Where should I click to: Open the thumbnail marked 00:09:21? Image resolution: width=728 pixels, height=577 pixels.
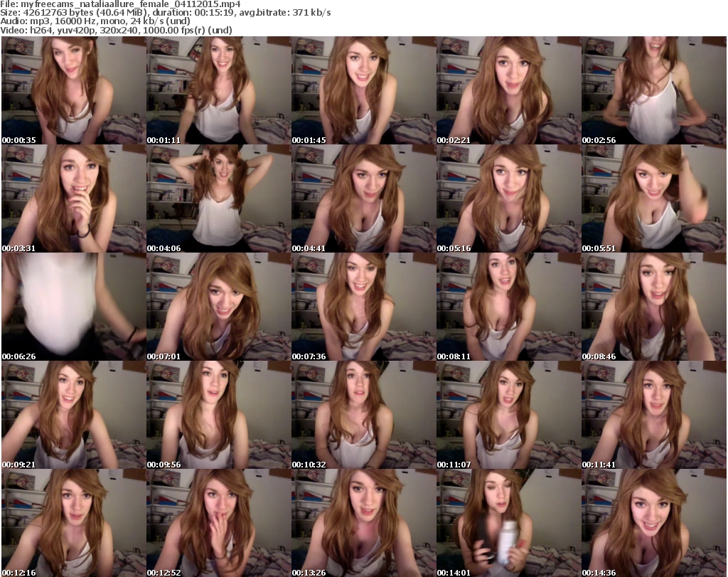(x=74, y=415)
